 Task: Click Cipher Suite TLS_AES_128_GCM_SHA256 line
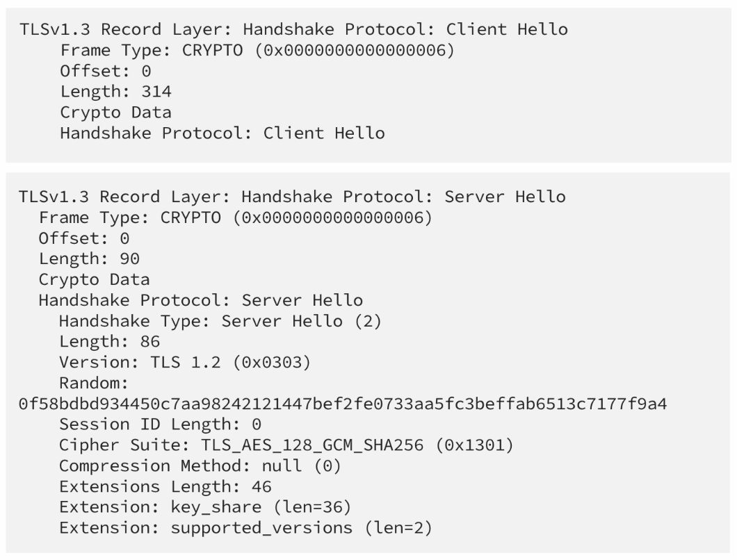coord(286,445)
